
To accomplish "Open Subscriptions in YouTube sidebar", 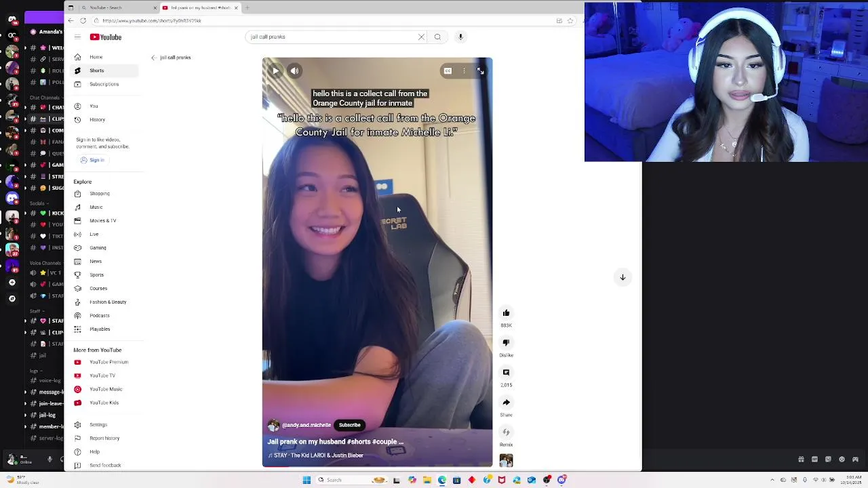I will (x=104, y=84).
